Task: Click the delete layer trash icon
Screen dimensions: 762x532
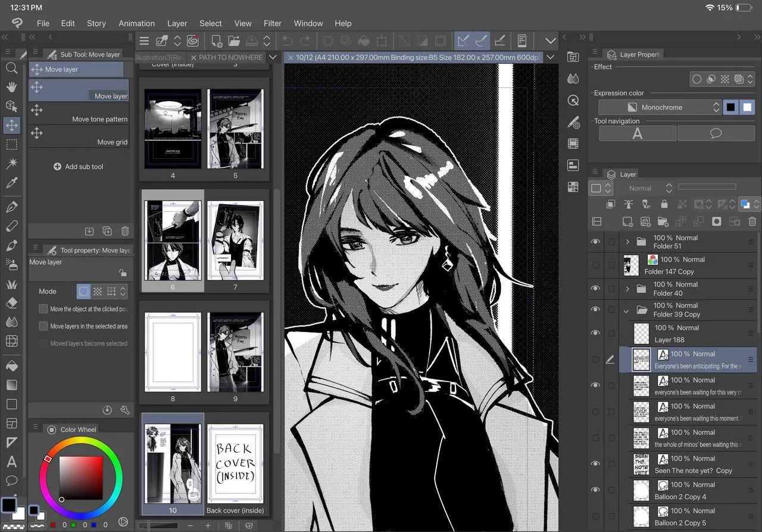Action: pyautogui.click(x=752, y=221)
